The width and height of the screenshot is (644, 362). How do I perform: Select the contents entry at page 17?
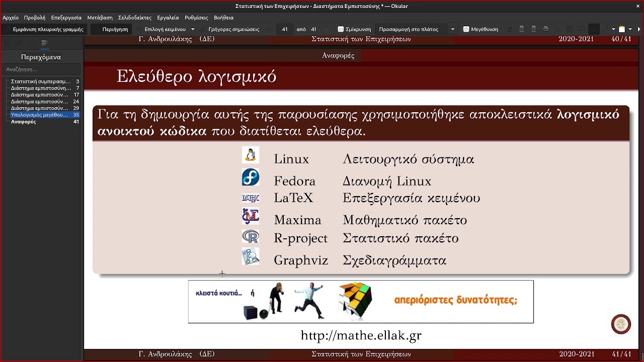coord(45,95)
